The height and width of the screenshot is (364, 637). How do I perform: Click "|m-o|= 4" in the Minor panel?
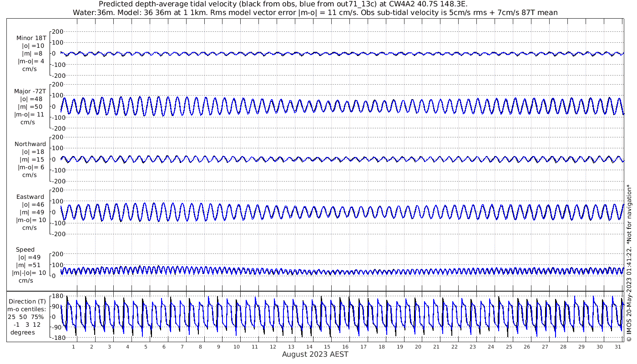click(x=31, y=61)
